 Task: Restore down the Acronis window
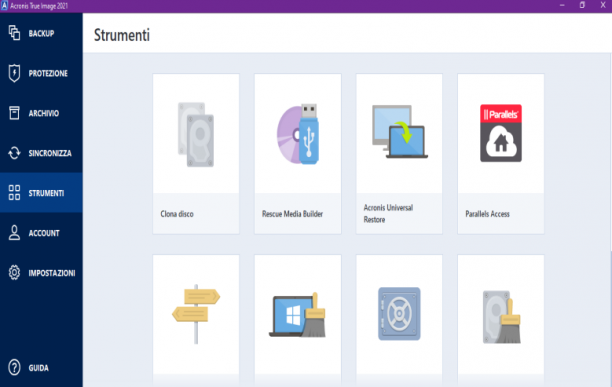point(582,5)
